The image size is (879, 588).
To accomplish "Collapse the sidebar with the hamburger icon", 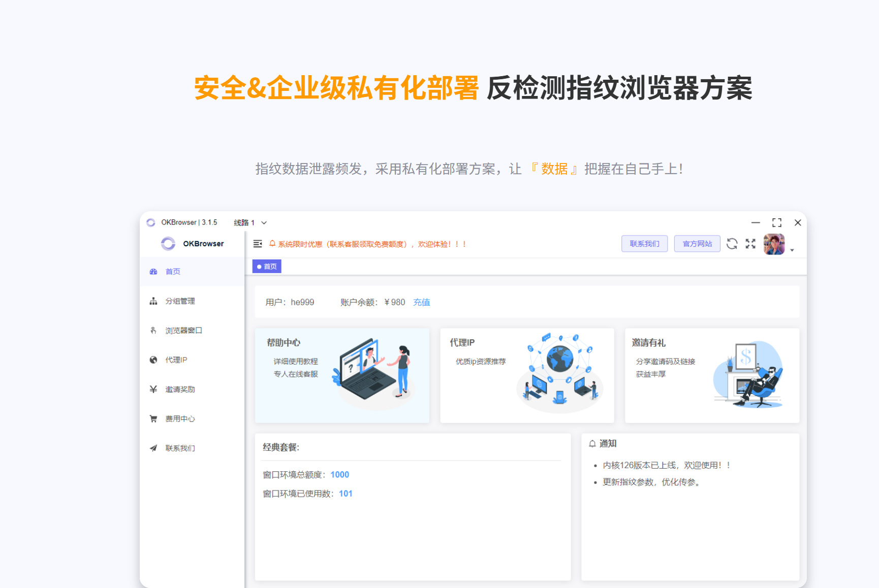I will [258, 244].
